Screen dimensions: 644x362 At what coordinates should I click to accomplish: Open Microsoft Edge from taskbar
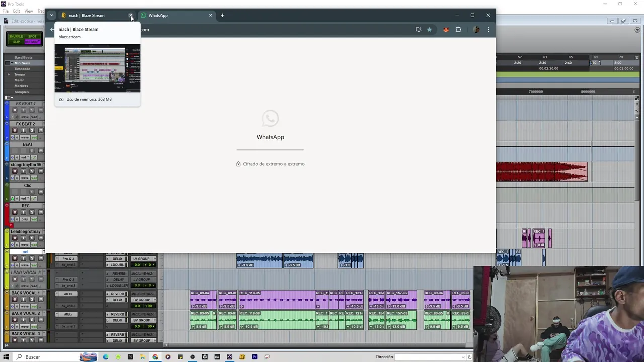coord(105,357)
